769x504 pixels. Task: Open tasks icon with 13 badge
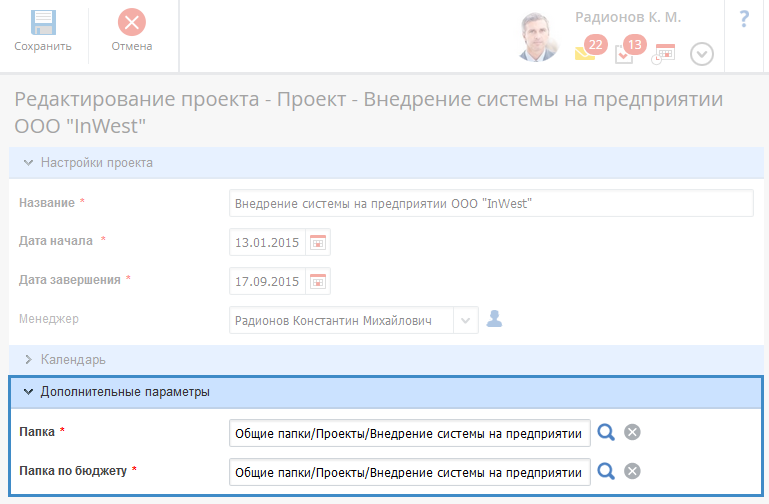click(x=624, y=54)
